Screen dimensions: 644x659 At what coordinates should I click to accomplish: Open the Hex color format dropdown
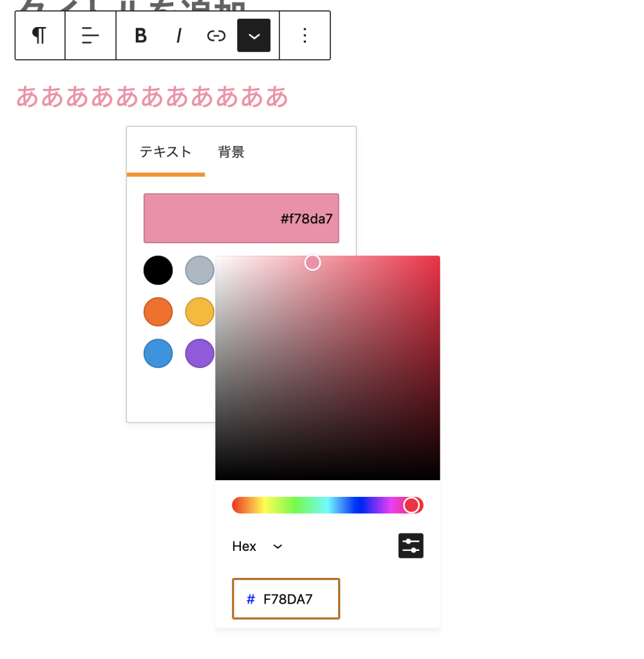click(x=258, y=546)
